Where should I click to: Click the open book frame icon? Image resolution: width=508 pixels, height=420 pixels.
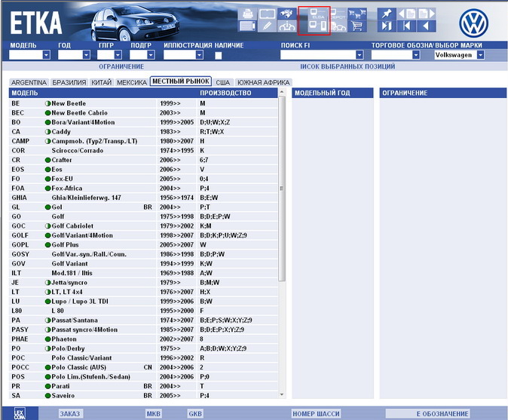point(268,14)
